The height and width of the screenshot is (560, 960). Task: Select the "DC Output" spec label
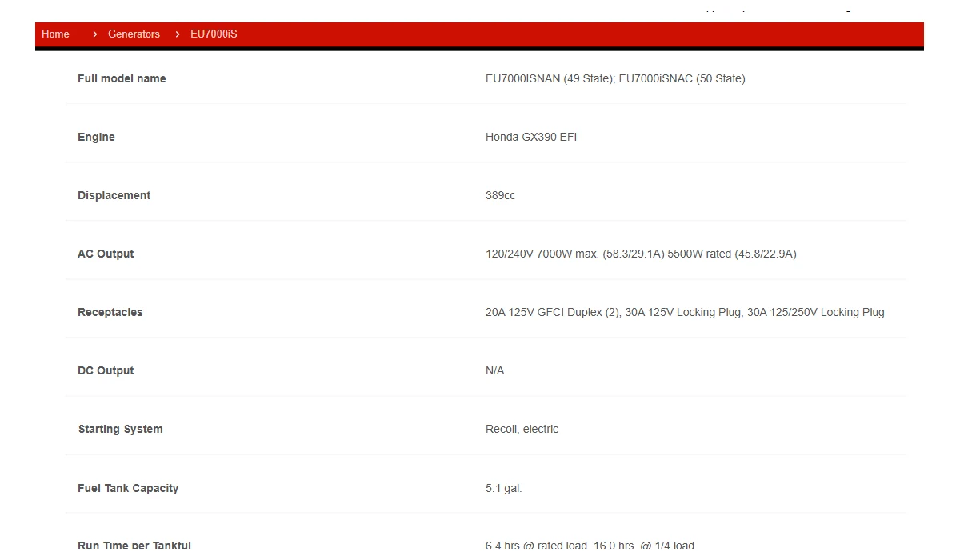106,370
